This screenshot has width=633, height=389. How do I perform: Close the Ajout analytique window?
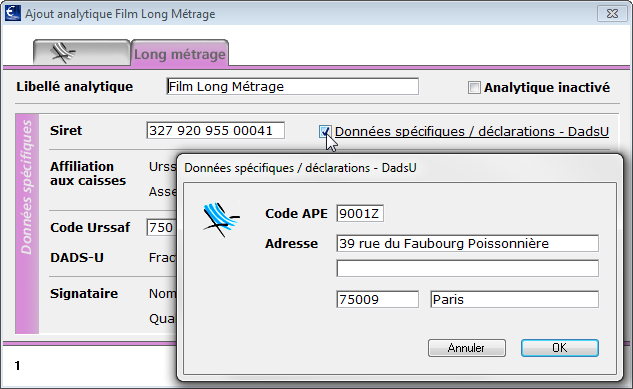point(612,14)
